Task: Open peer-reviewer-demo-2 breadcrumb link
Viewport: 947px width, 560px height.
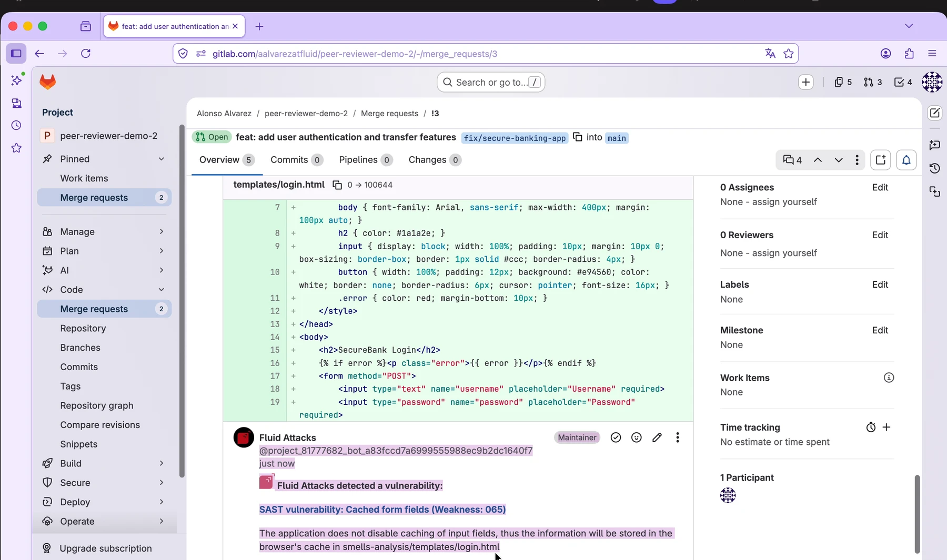Action: [306, 114]
